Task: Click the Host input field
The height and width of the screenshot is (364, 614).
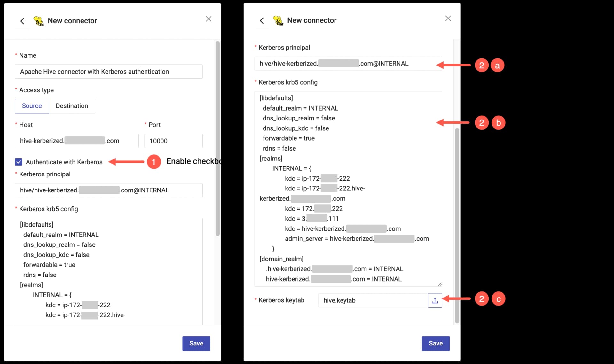Action: pos(77,141)
